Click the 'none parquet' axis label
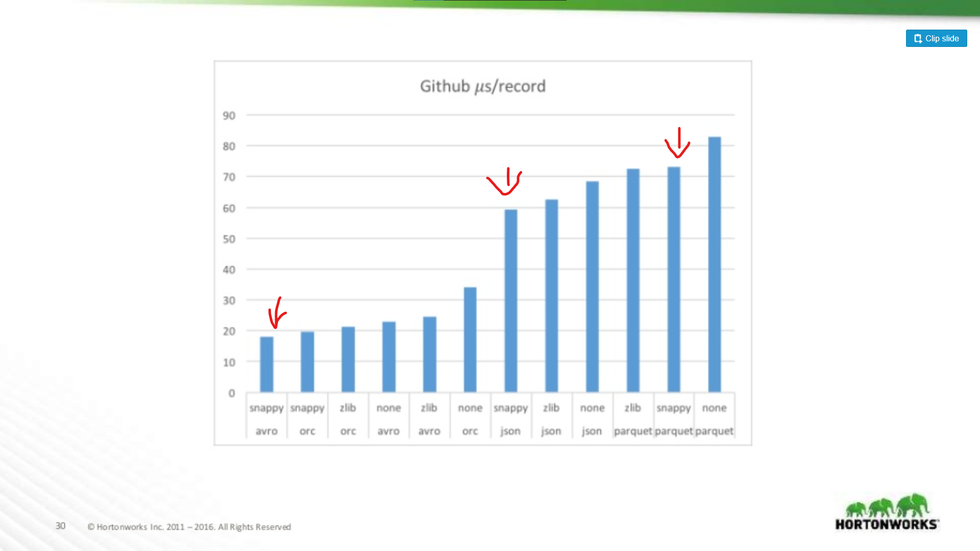Screen dimensions: 980x551 (714, 419)
